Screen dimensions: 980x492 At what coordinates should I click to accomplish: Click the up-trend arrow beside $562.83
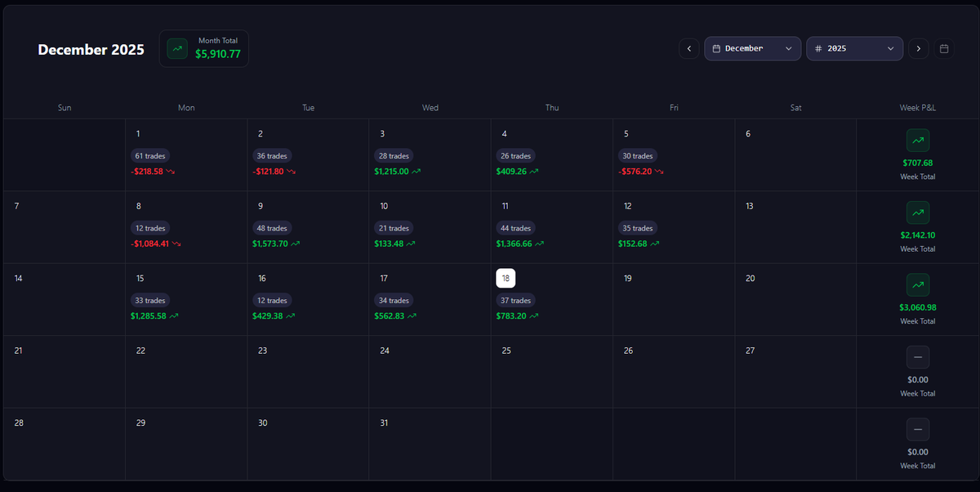pyautogui.click(x=412, y=315)
